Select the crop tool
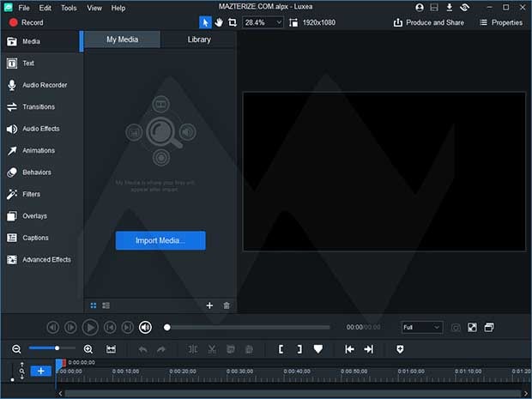The width and height of the screenshot is (532, 399). point(233,22)
